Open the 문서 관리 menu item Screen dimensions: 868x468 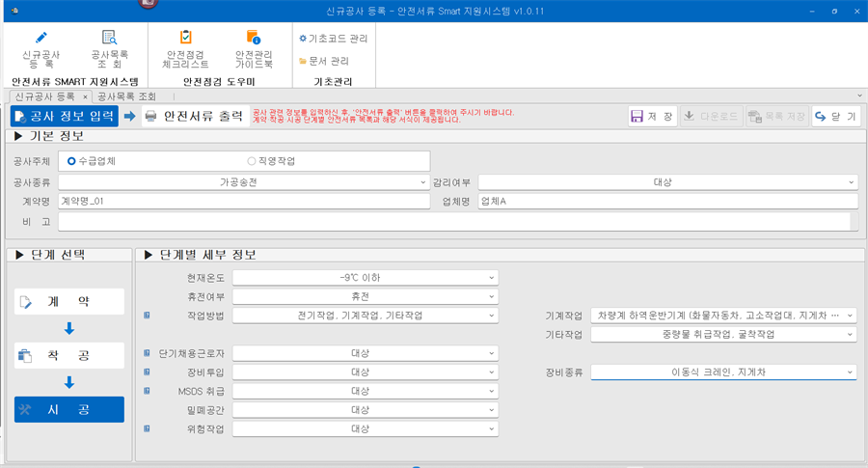pyautogui.click(x=324, y=61)
